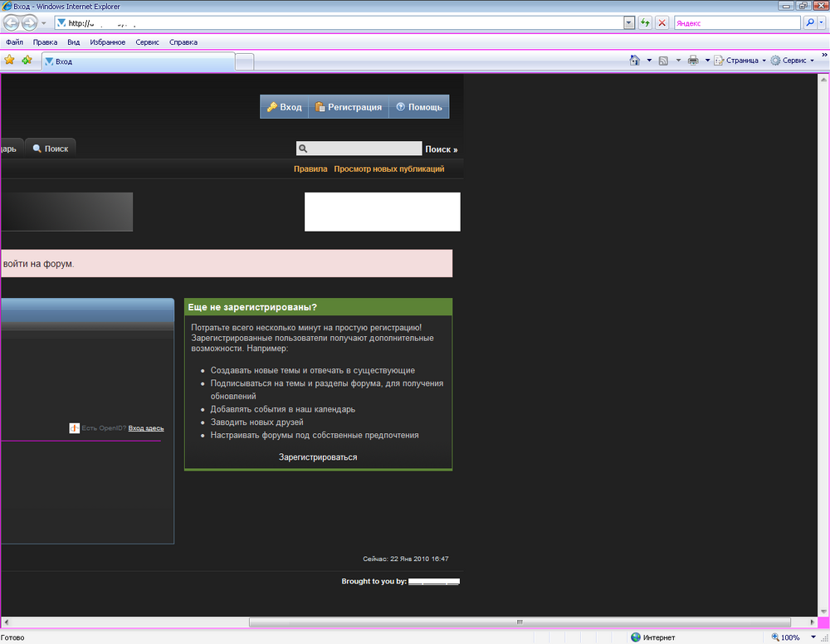Click the OpenID logo icon

click(74, 427)
